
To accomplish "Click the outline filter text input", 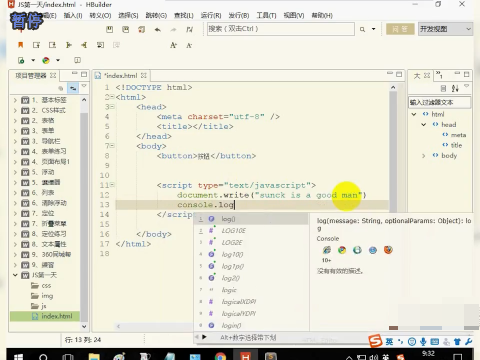I will click(440, 102).
